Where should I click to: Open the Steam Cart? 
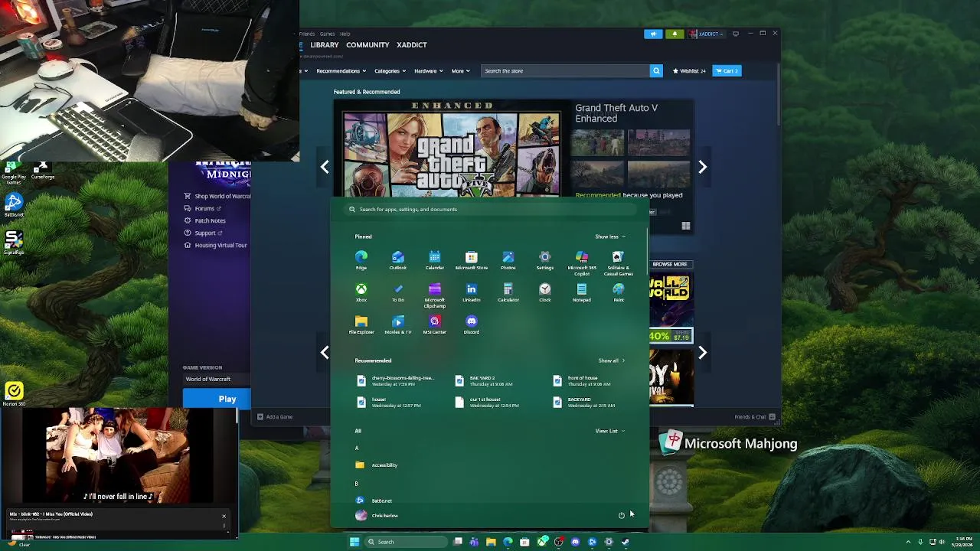[727, 70]
